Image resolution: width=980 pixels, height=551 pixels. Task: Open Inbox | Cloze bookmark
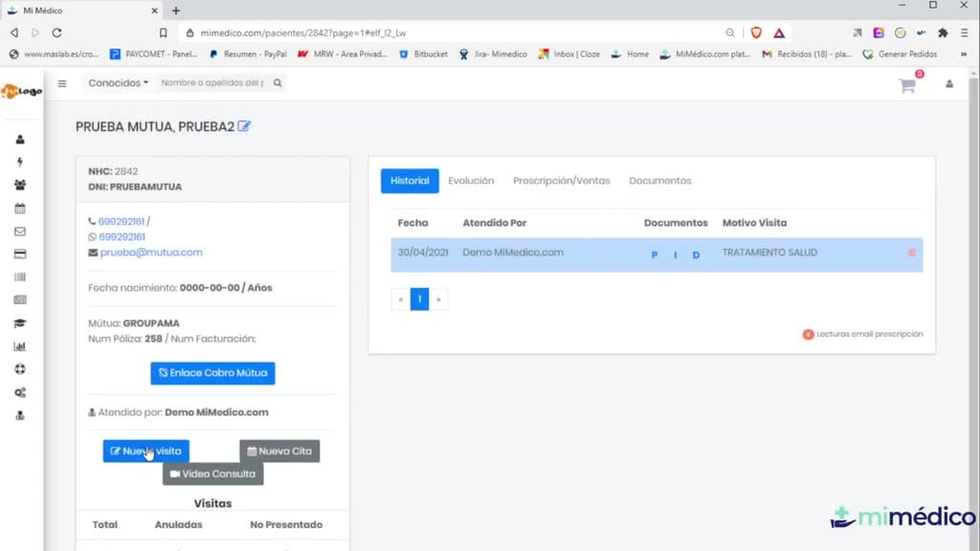point(568,55)
